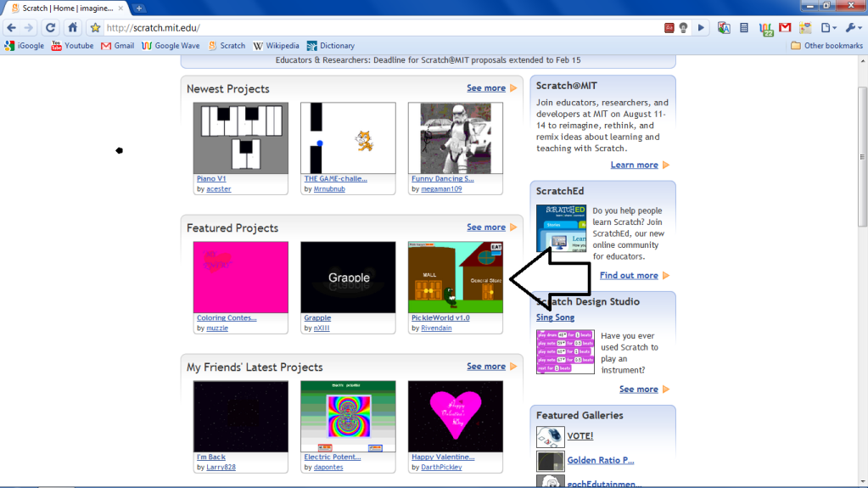
Task: Open the Google Maps extension icon
Action: point(805,28)
